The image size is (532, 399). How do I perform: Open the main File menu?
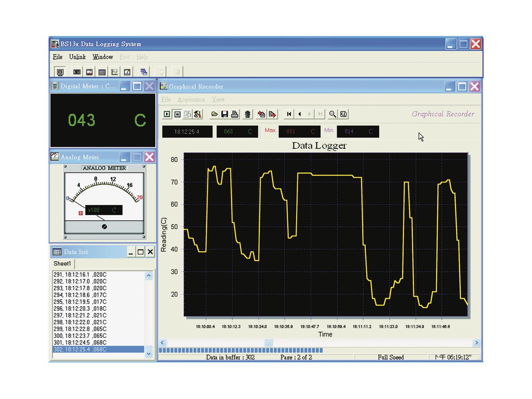pos(58,57)
